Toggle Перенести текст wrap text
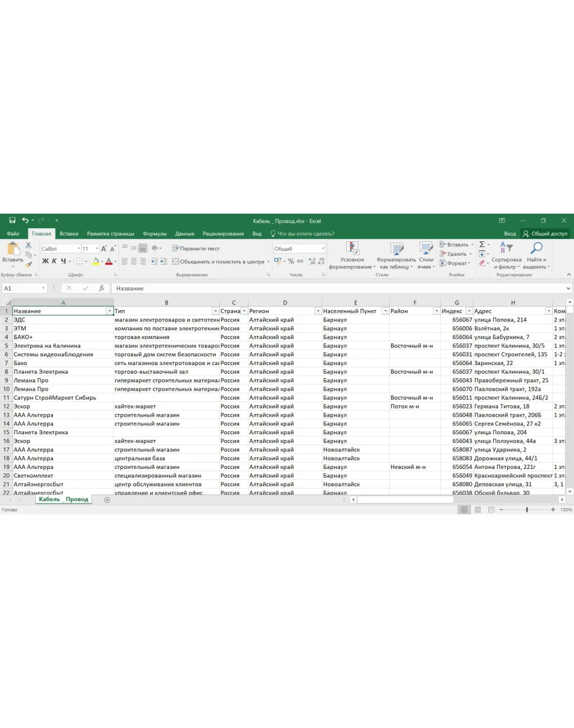 point(196,248)
